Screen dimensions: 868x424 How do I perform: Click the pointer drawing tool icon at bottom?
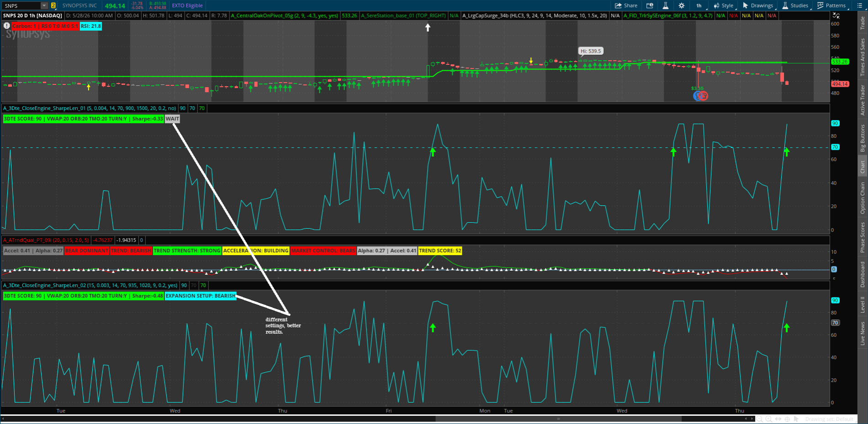coord(796,419)
